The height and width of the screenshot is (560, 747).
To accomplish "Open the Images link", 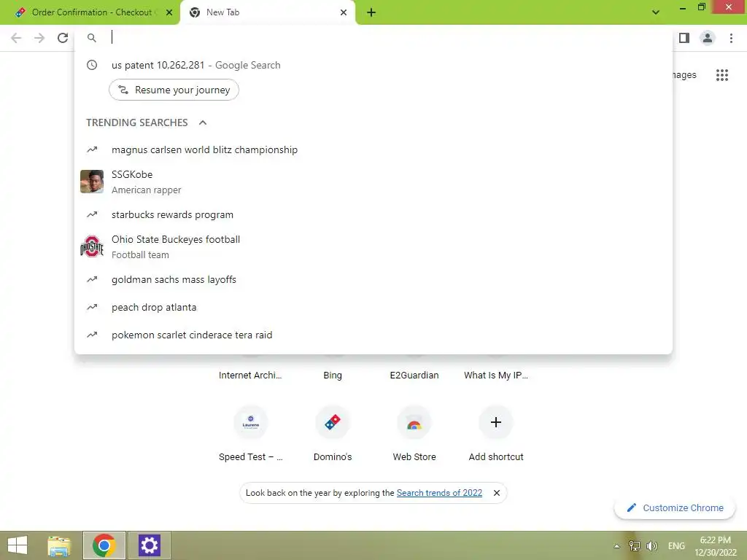I will (684, 75).
